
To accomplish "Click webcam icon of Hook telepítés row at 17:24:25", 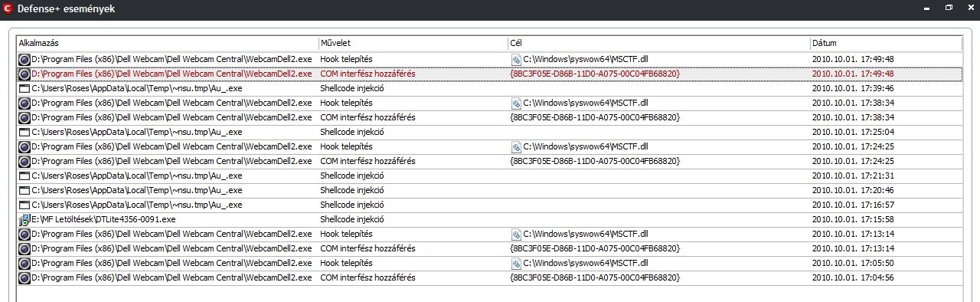I will pyautogui.click(x=24, y=146).
